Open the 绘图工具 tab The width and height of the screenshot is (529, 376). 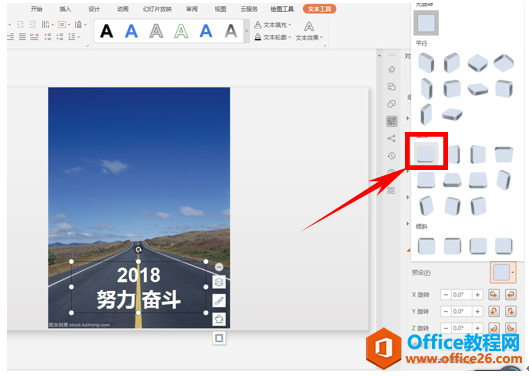[x=282, y=9]
